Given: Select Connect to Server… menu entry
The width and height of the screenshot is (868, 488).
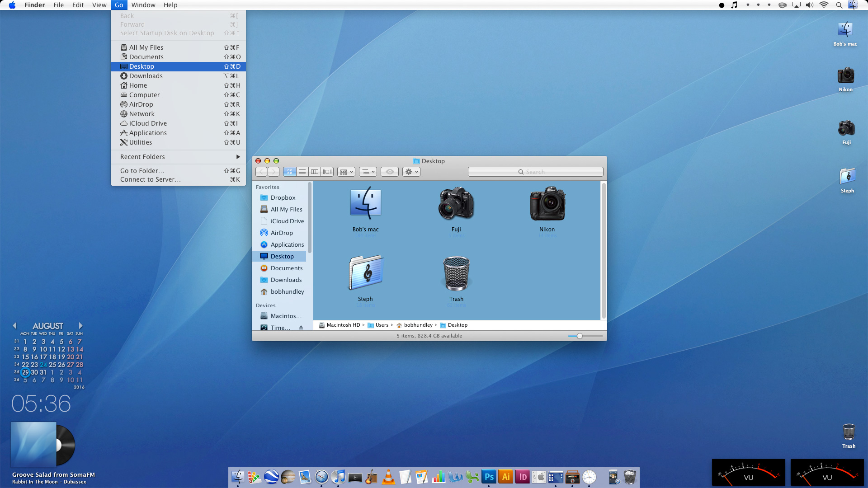Looking at the screenshot, I should 178,179.
